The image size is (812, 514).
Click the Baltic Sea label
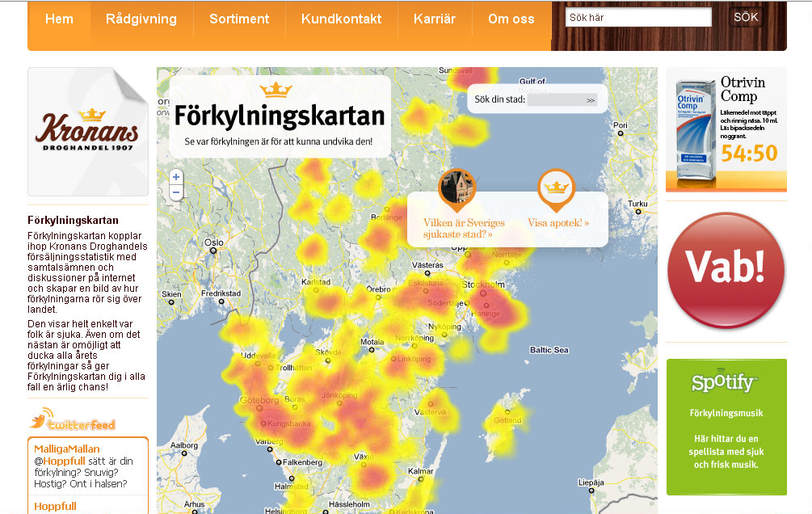point(549,350)
